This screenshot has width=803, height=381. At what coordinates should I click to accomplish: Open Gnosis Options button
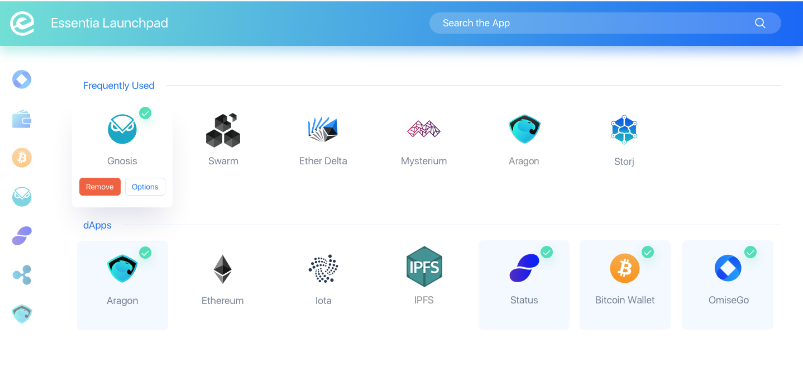coord(145,187)
